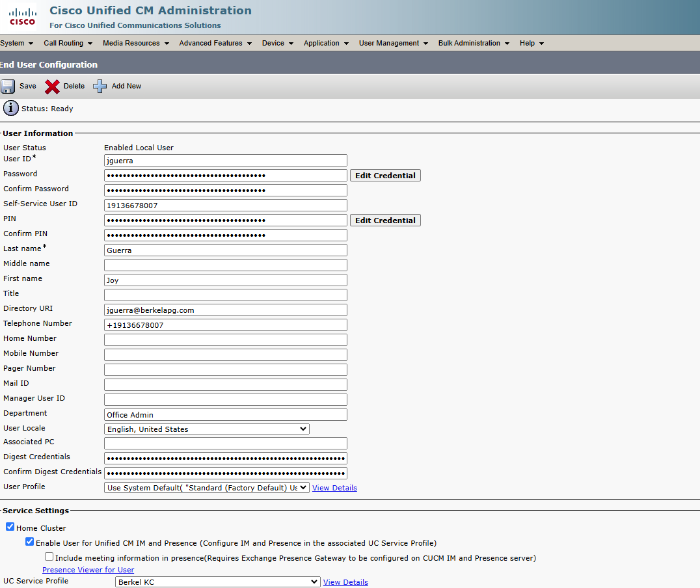The image size is (700, 588).
Task: Click the empty Title field
Action: pyautogui.click(x=226, y=295)
